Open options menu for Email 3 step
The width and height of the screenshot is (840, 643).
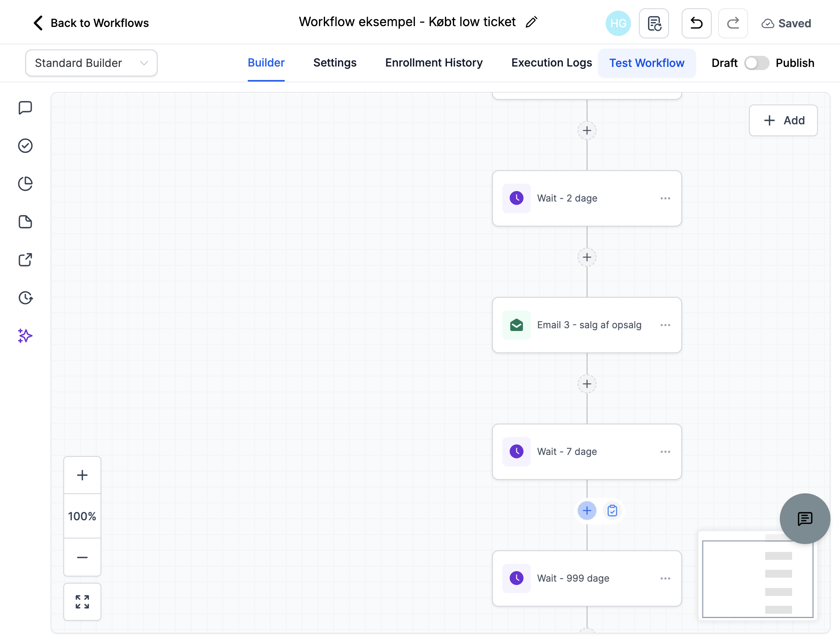click(x=665, y=325)
